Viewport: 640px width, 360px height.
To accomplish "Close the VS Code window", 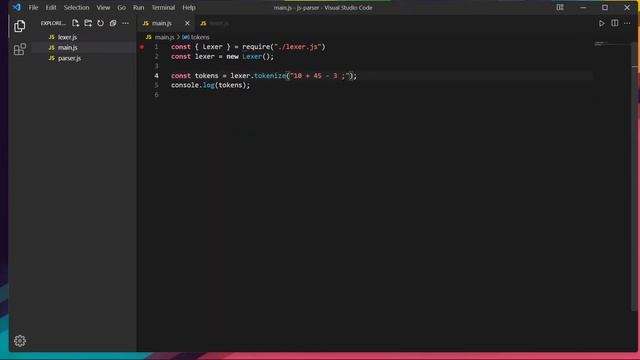I will coord(627,7).
